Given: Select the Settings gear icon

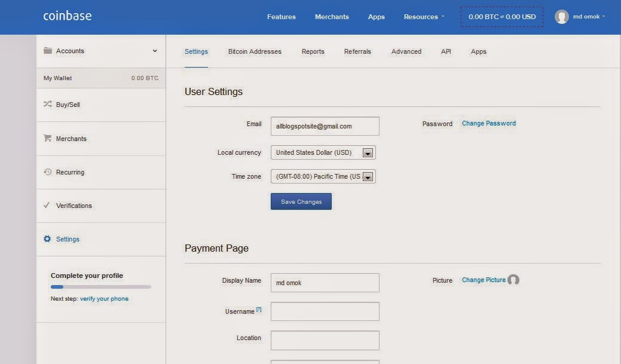Looking at the screenshot, I should 47,238.
